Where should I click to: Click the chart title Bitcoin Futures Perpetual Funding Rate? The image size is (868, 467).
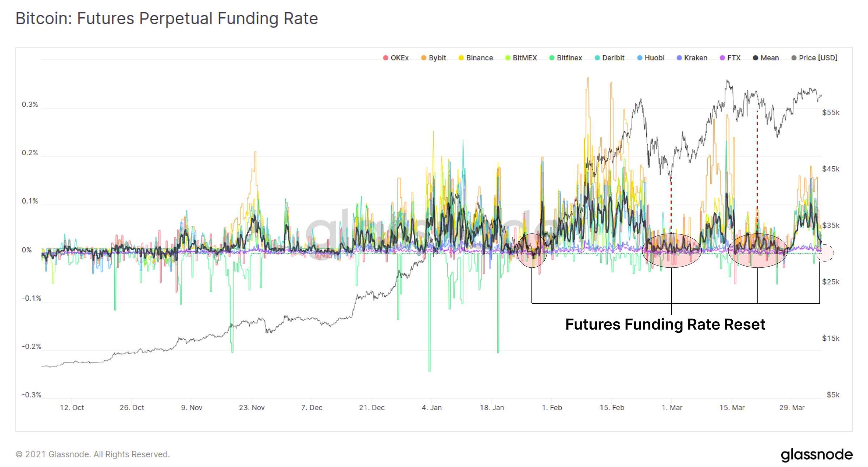[167, 18]
